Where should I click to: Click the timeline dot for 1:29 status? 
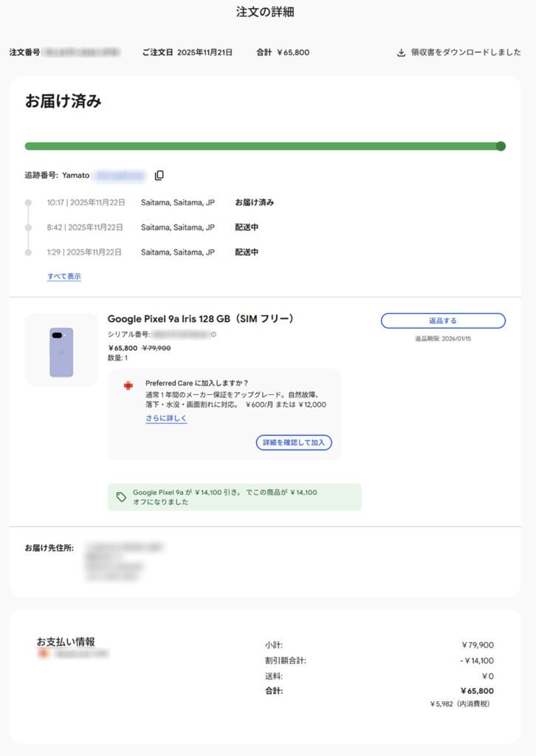(x=28, y=252)
